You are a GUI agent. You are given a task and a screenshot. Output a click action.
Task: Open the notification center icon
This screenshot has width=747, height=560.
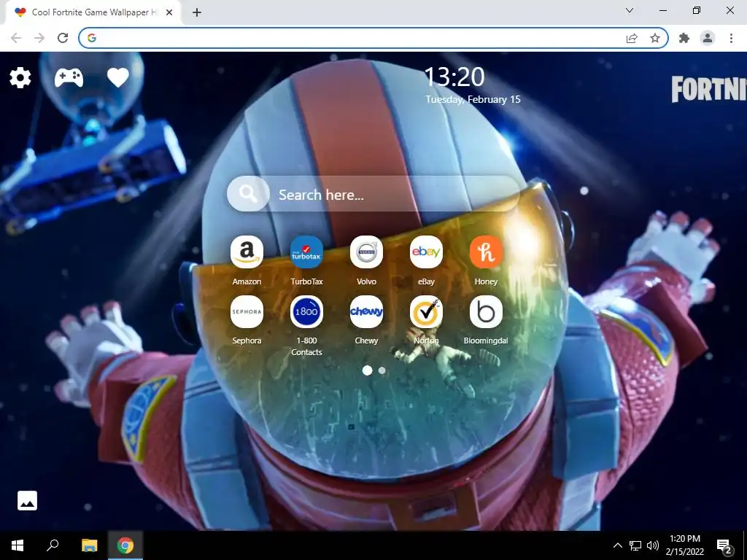[x=724, y=545]
